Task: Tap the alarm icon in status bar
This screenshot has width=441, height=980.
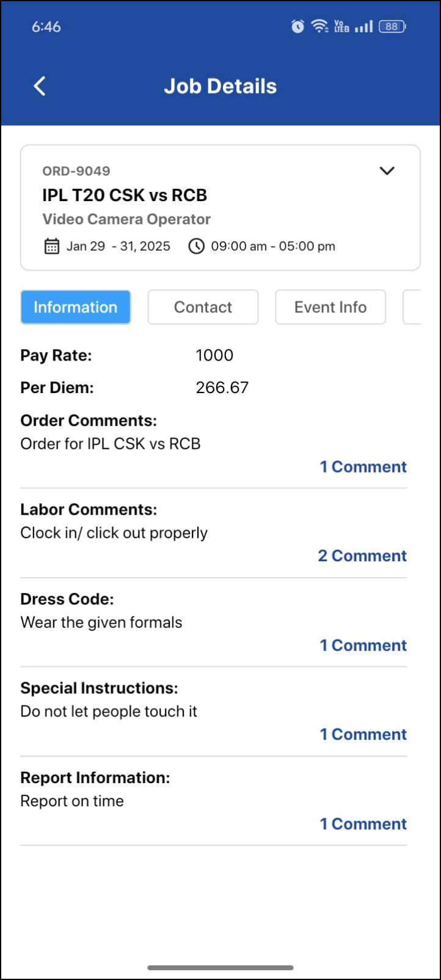Action: click(x=297, y=26)
